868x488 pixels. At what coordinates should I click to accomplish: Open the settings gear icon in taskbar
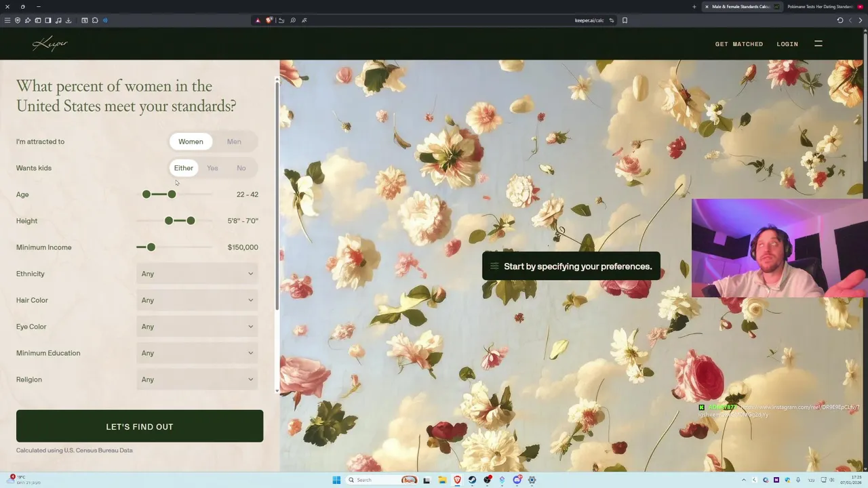click(532, 480)
